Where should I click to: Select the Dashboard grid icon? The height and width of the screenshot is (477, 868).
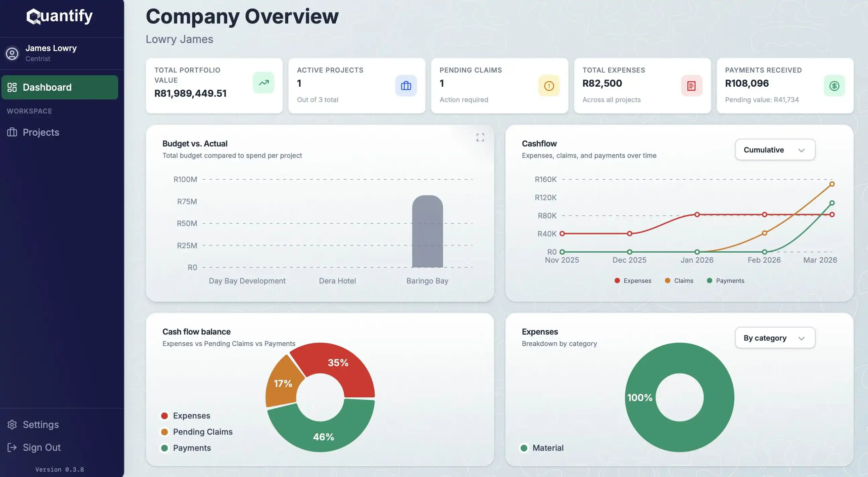12,87
